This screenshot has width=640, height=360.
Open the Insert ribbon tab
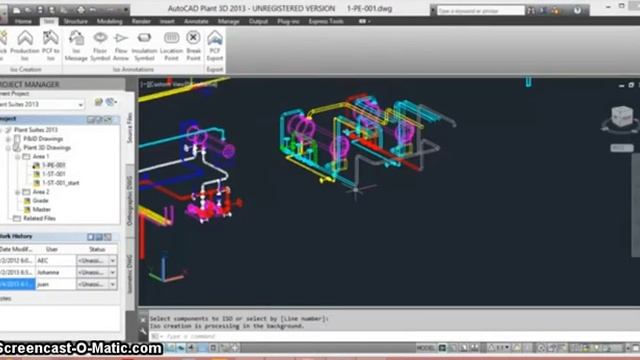[167, 21]
